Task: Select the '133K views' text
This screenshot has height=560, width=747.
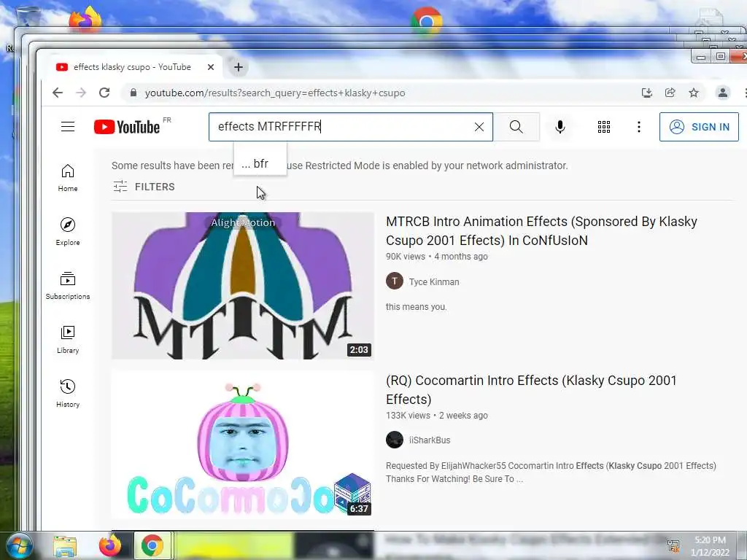Action: coord(408,416)
